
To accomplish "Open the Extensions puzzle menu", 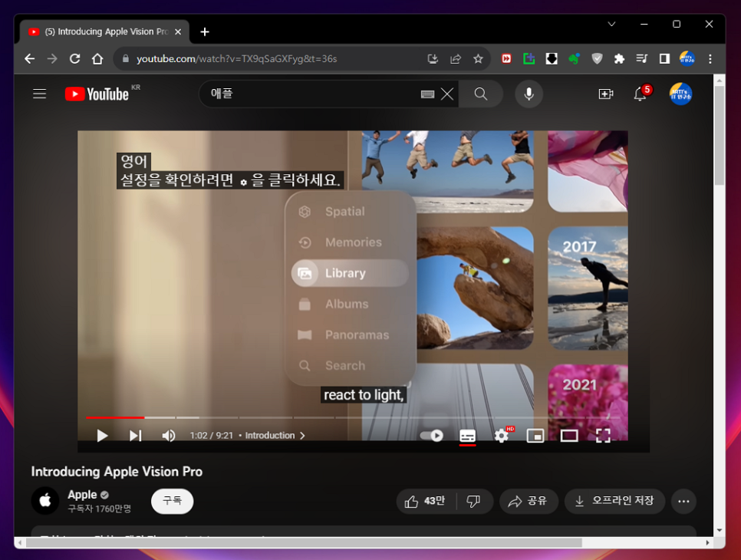I will click(x=619, y=58).
